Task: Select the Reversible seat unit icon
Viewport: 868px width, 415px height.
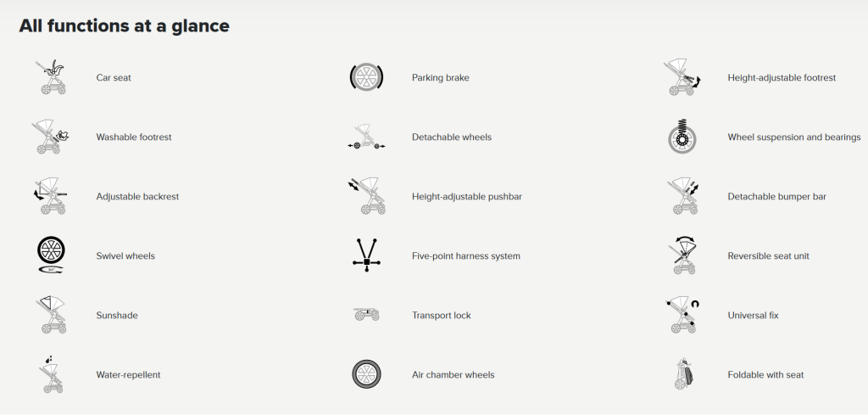Action: [682, 255]
